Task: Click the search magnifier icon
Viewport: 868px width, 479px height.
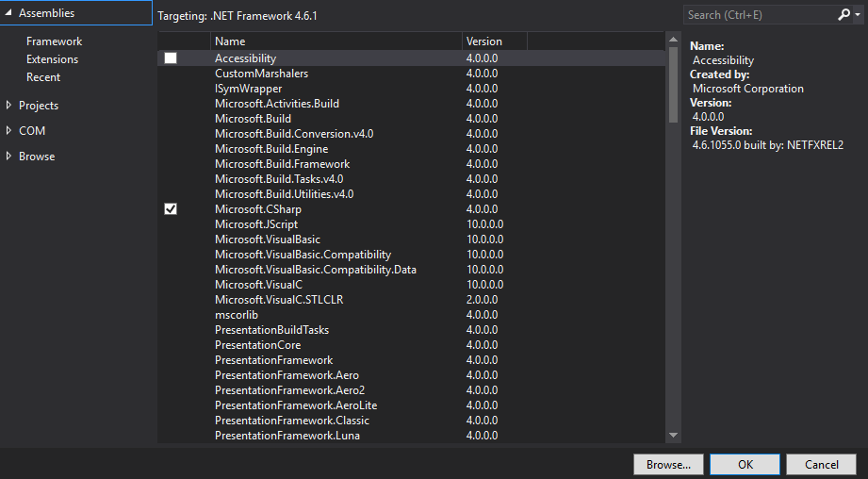Action: pos(843,15)
